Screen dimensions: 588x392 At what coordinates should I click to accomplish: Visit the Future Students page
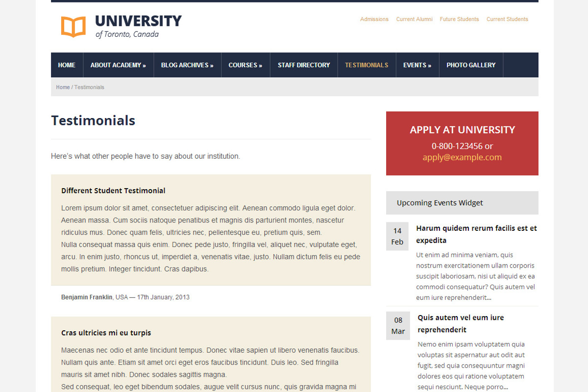point(459,19)
